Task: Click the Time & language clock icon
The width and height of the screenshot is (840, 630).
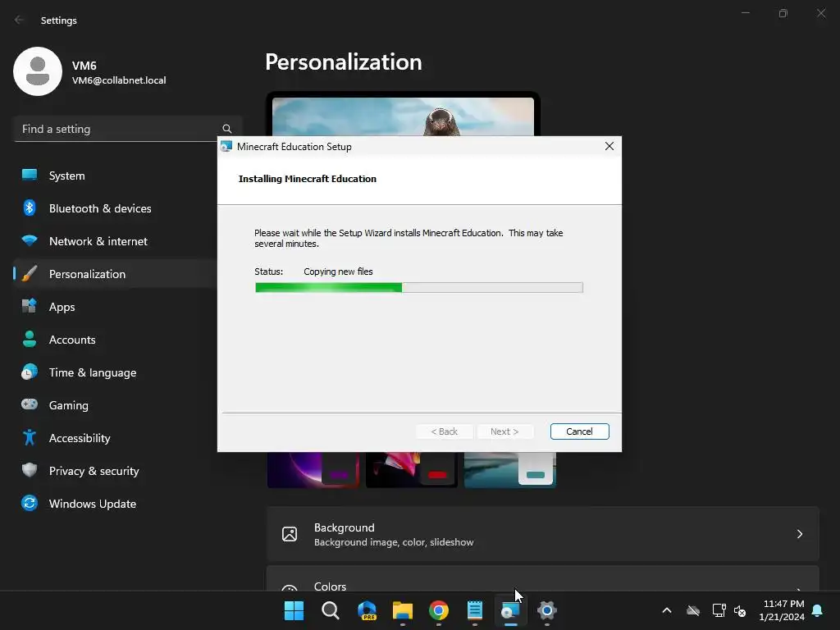Action: click(30, 372)
